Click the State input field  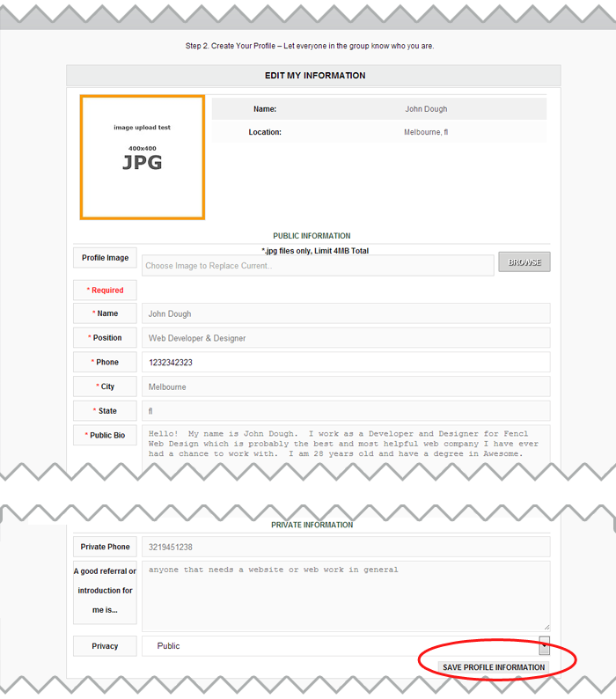point(345,411)
